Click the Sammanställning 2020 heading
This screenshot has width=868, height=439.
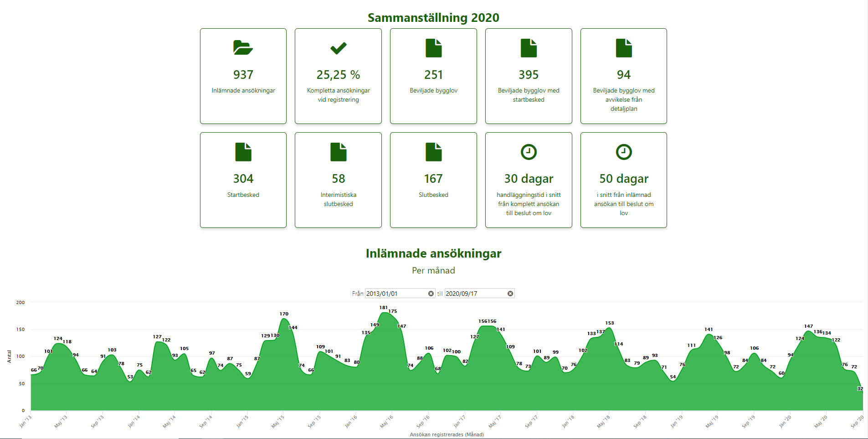click(433, 18)
